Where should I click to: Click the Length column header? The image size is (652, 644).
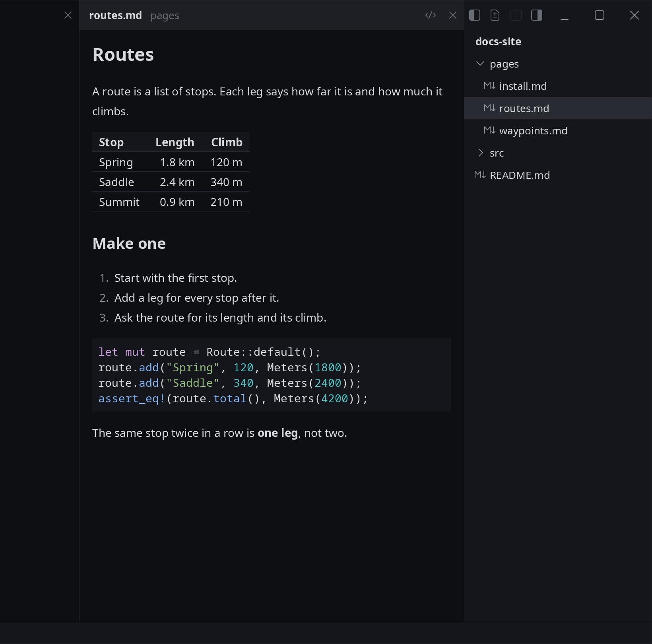(175, 142)
